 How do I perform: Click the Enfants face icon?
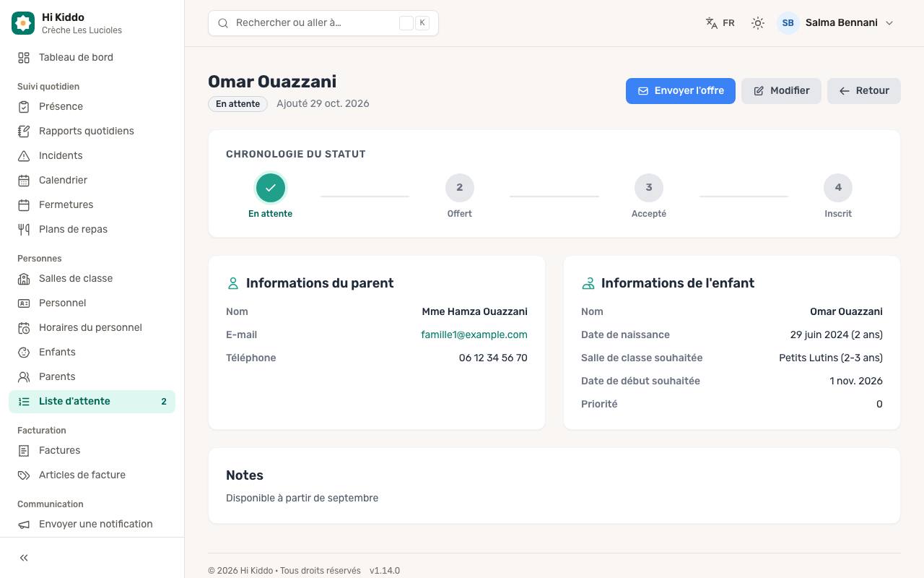[x=24, y=353]
